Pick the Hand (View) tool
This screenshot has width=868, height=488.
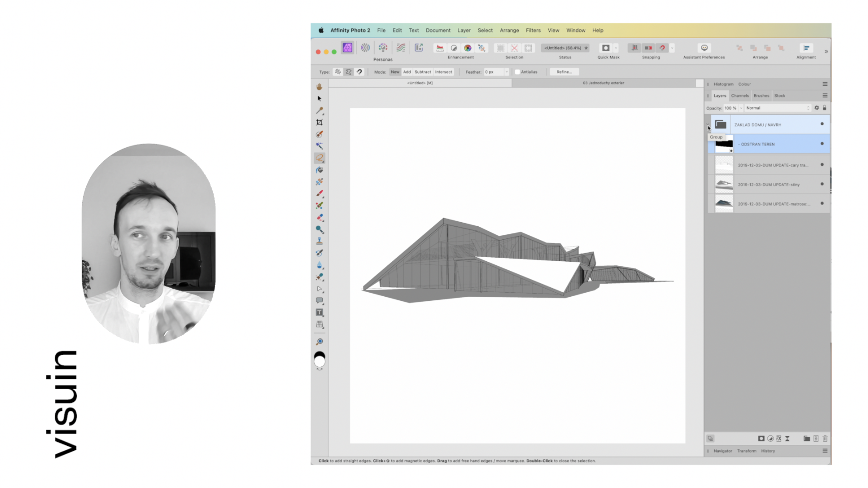click(x=319, y=87)
